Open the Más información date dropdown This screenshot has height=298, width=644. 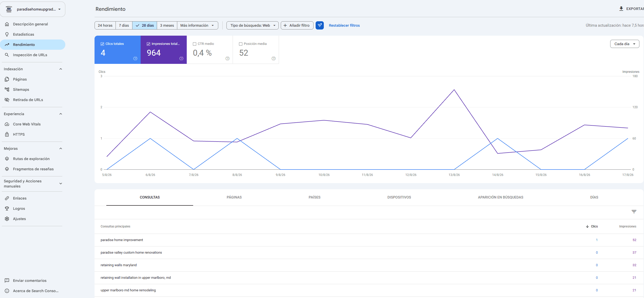point(198,25)
